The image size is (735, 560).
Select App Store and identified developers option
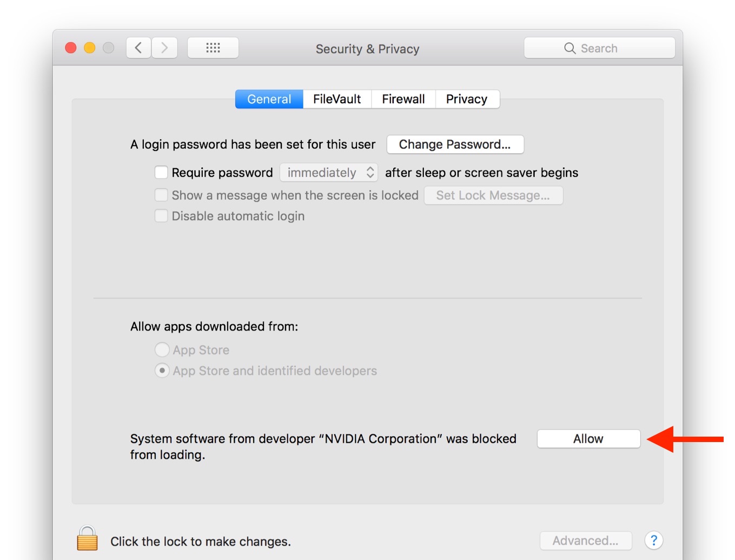[x=162, y=371]
